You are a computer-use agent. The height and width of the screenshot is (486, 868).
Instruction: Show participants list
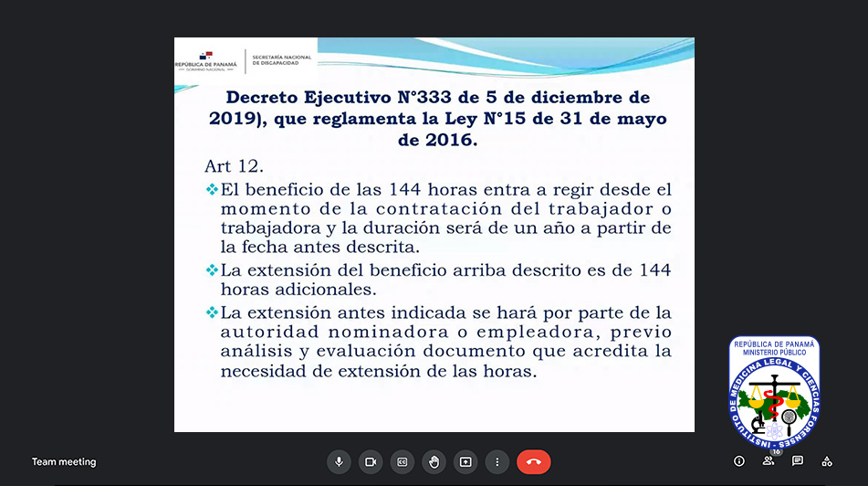tap(769, 461)
